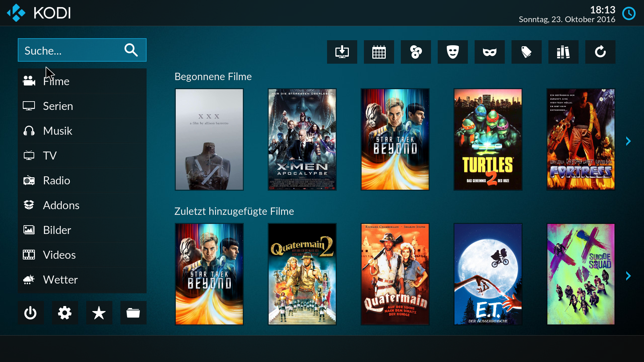644x362 pixels.
Task: Open E.T. Der Ausserirdische poster
Action: pos(488,274)
